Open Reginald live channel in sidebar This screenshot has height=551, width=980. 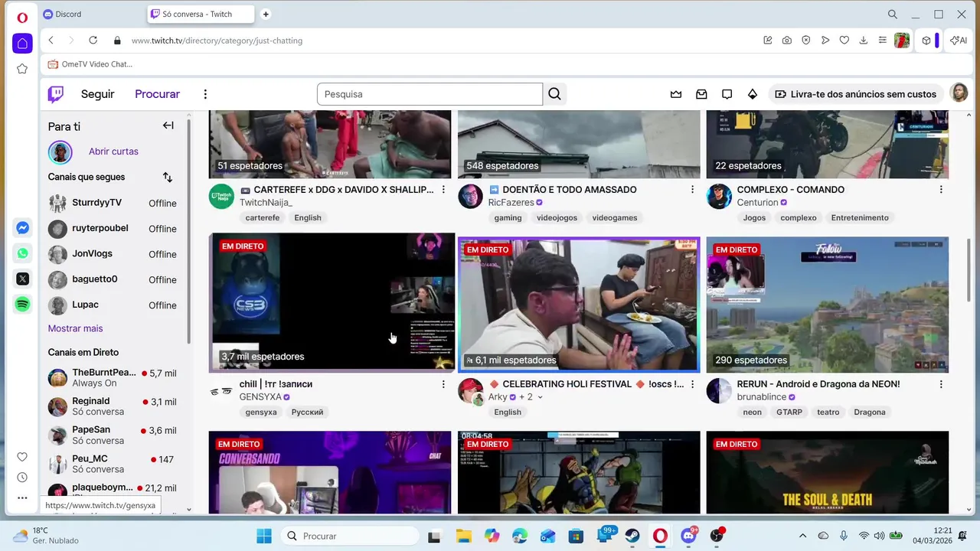113,406
